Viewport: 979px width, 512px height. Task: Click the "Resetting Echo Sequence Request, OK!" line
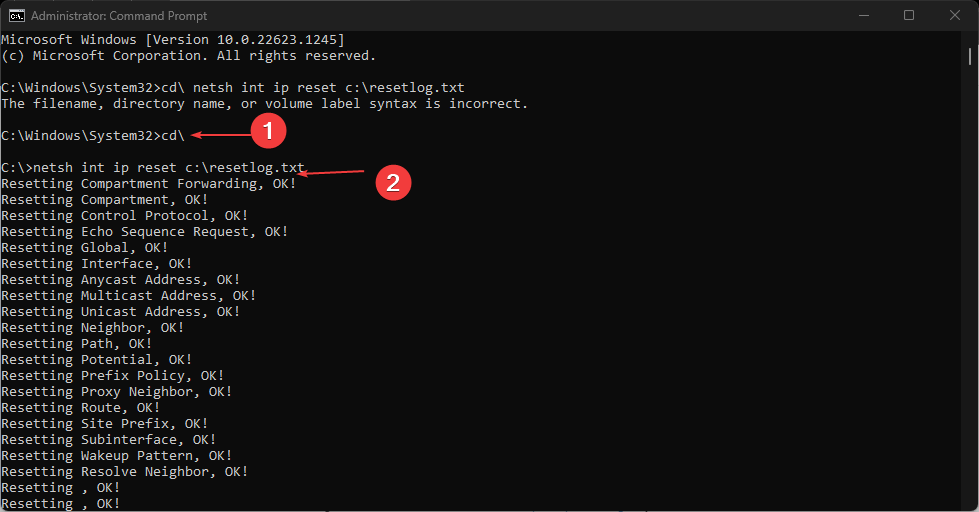(144, 231)
